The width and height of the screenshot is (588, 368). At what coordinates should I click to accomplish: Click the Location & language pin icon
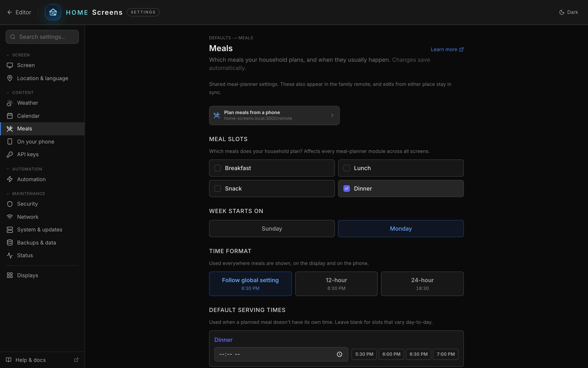pyautogui.click(x=10, y=78)
